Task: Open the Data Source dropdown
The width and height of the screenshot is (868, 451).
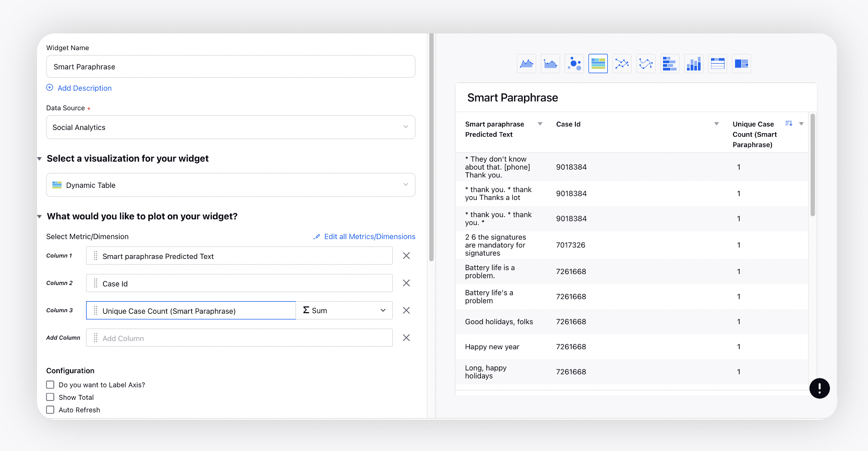Action: [x=231, y=127]
